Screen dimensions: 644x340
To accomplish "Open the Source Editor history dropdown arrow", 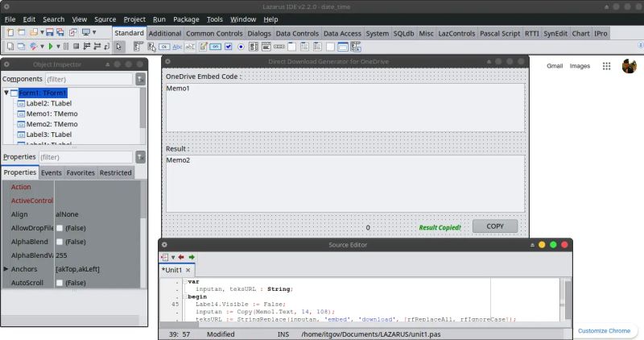I will (173, 257).
